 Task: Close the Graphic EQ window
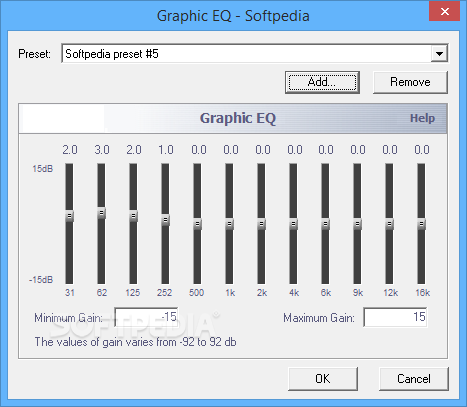click(445, 11)
